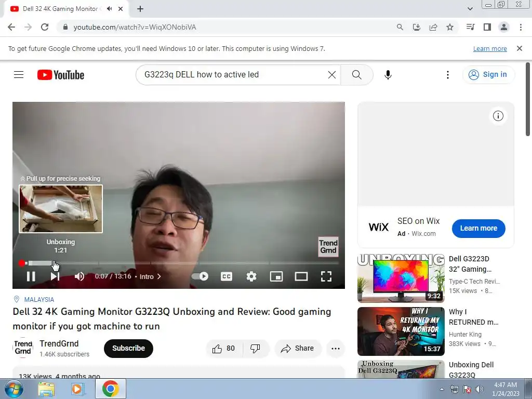Expand the Intro chapter chevron

pyautogui.click(x=159, y=276)
